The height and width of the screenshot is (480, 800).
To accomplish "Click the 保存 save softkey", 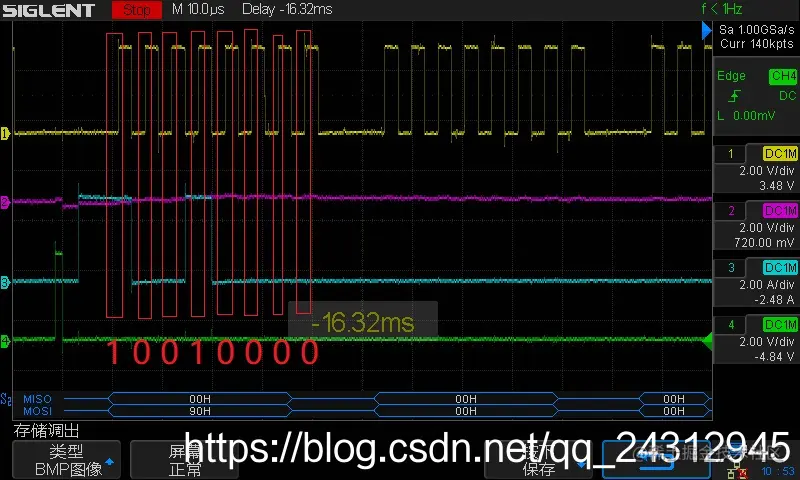I will point(539,460).
